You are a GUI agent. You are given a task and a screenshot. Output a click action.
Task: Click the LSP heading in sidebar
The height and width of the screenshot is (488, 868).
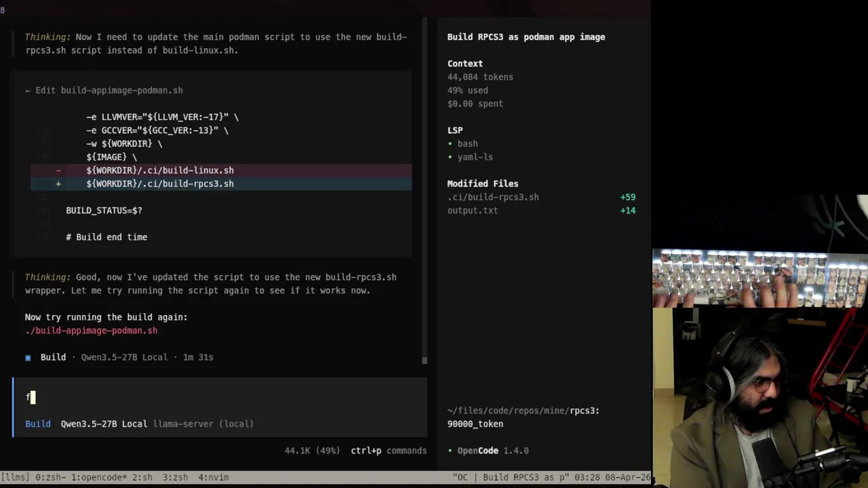455,130
